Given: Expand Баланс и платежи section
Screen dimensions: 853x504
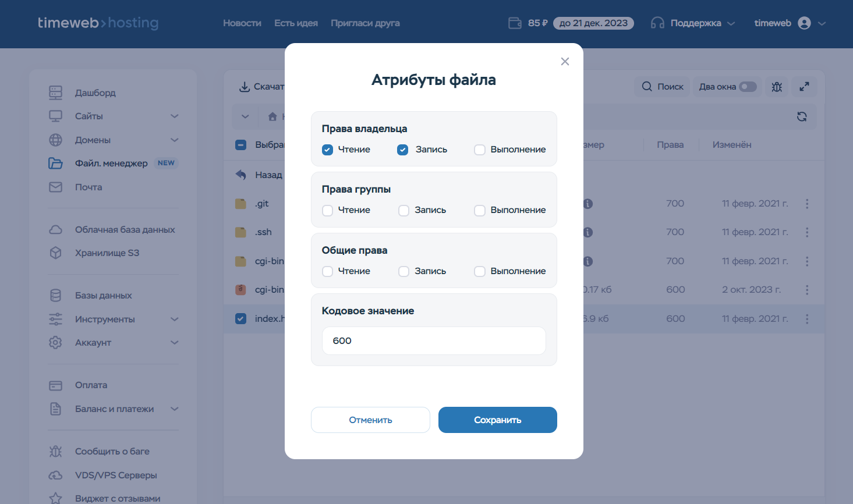Looking at the screenshot, I should tap(174, 409).
